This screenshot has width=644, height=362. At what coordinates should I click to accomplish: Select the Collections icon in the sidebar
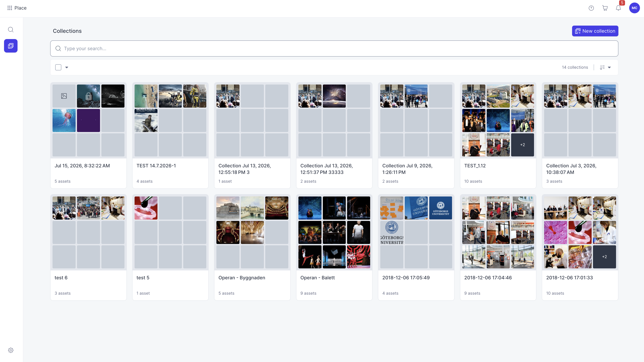(x=11, y=46)
